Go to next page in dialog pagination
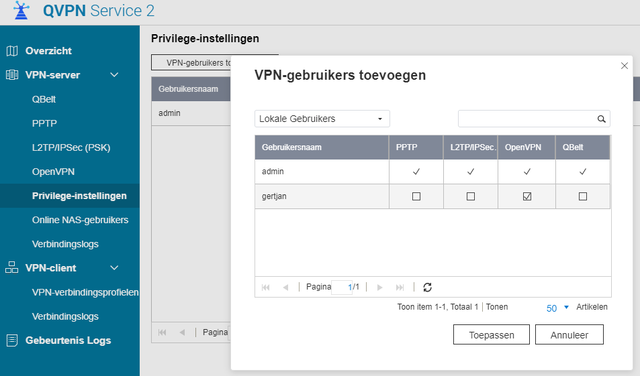 (380, 287)
